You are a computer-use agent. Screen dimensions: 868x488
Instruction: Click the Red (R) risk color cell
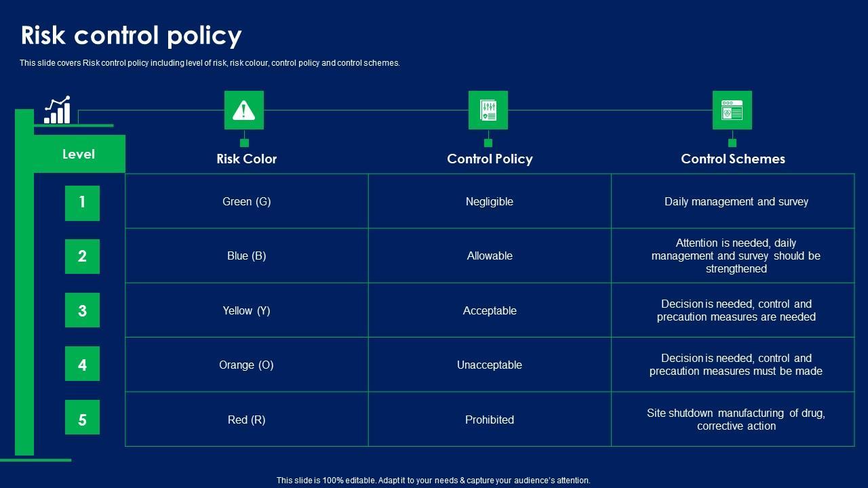click(x=247, y=420)
